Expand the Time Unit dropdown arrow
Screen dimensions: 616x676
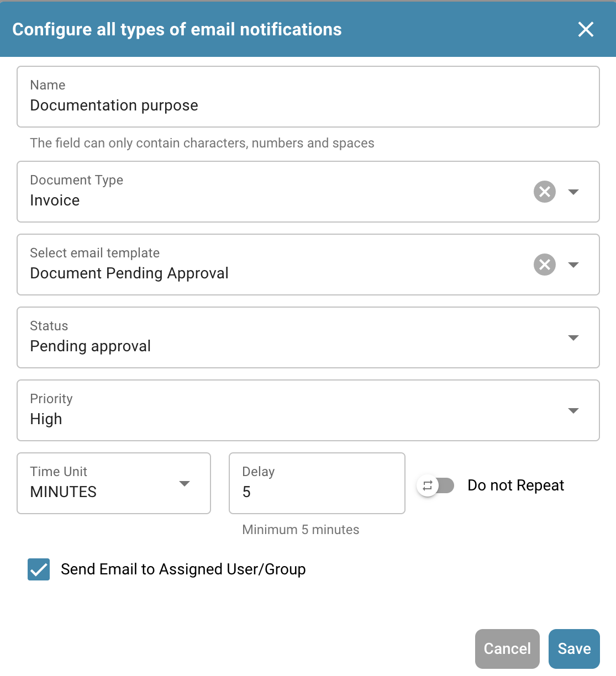(x=185, y=483)
